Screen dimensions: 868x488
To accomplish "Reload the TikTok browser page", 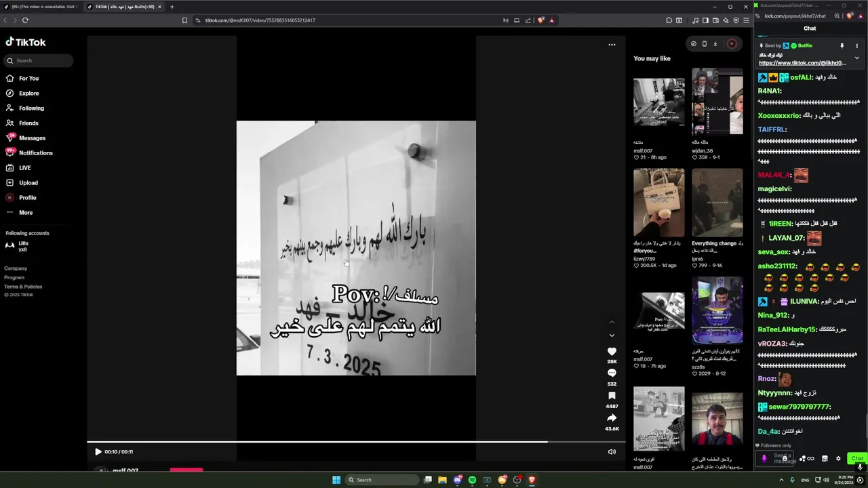I will click(25, 20).
